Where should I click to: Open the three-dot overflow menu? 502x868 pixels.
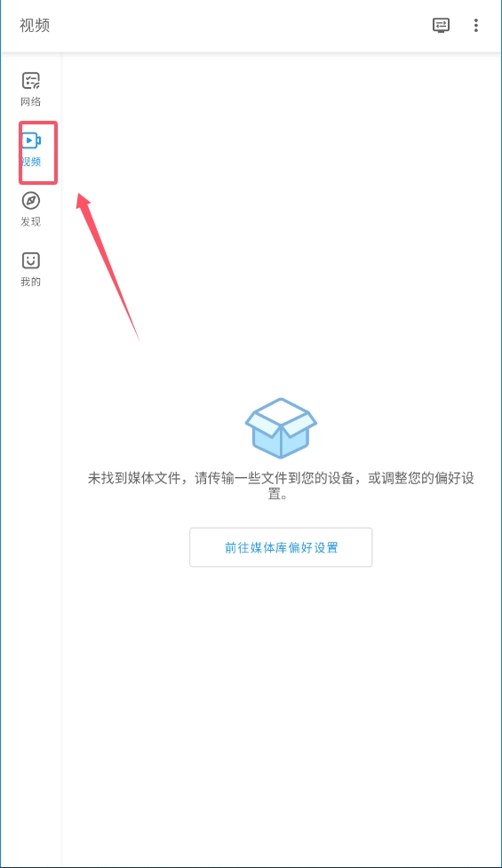tap(476, 26)
